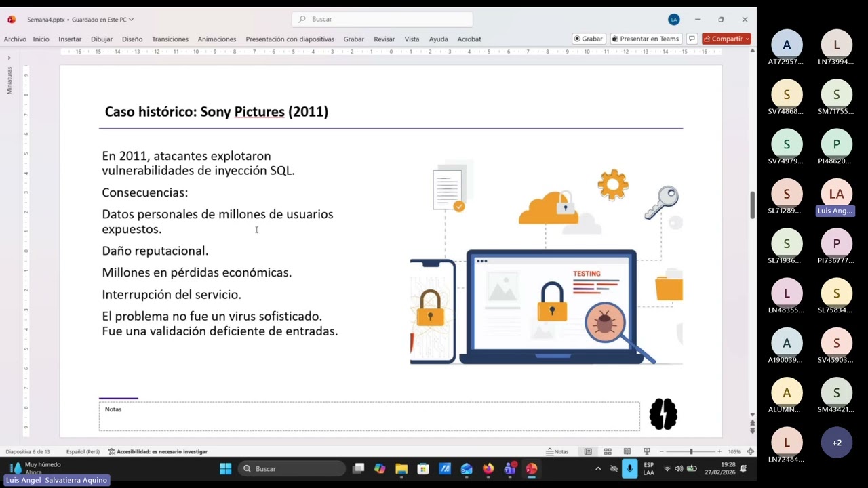Switch to Slide Sorter view icon

click(x=608, y=451)
